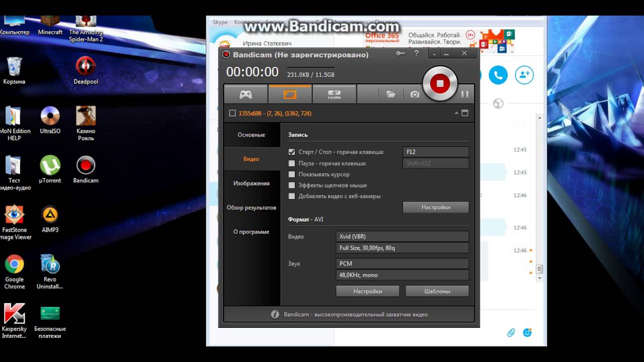Image resolution: width=644 pixels, height=362 pixels.
Task: Enable Эффекты щелчков мыши checkbox
Action: click(x=292, y=186)
